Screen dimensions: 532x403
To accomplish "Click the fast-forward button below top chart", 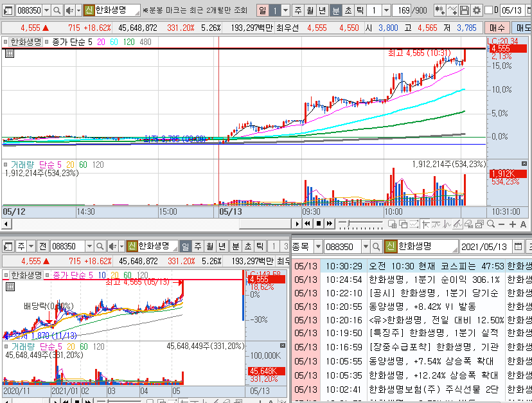I will pos(329,224).
